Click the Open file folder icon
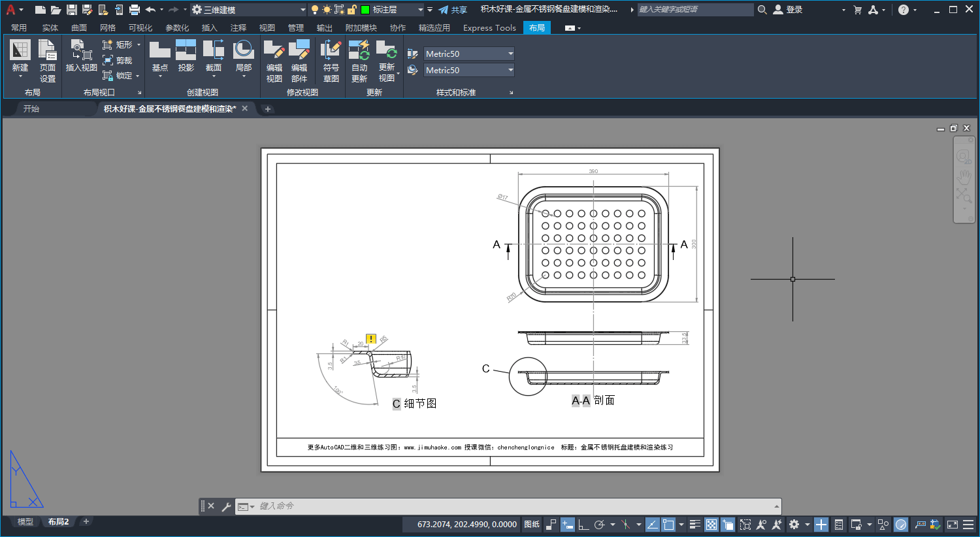980x537 pixels. (56, 10)
